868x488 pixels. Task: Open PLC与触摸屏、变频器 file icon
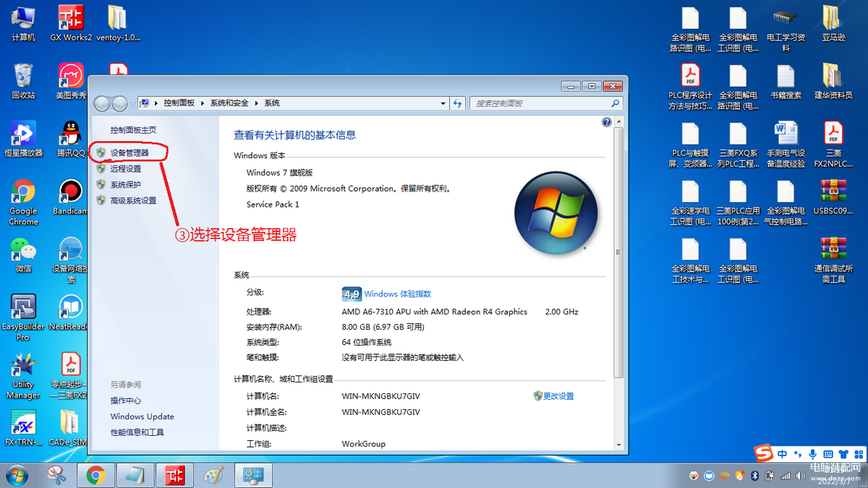point(690,144)
